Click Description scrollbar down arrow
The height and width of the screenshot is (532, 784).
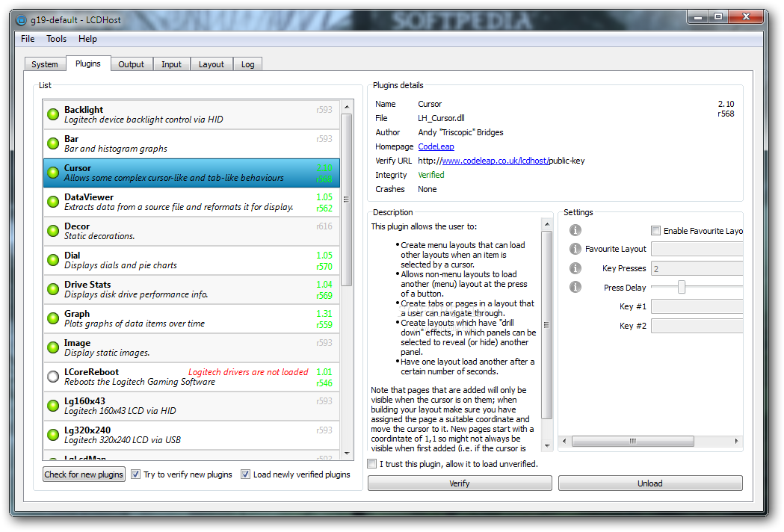547,445
